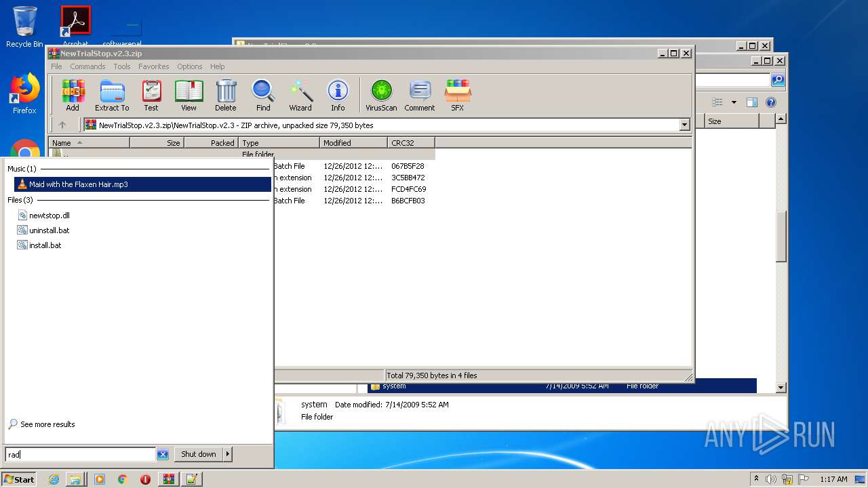Select the system folder in Explorer window
The height and width of the screenshot is (488, 868).
point(562,386)
